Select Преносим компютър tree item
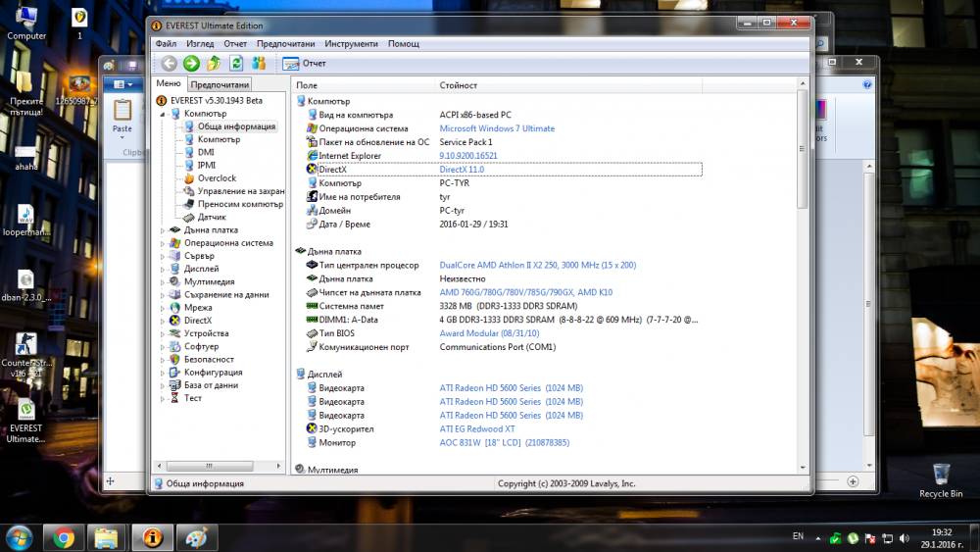 pyautogui.click(x=240, y=204)
